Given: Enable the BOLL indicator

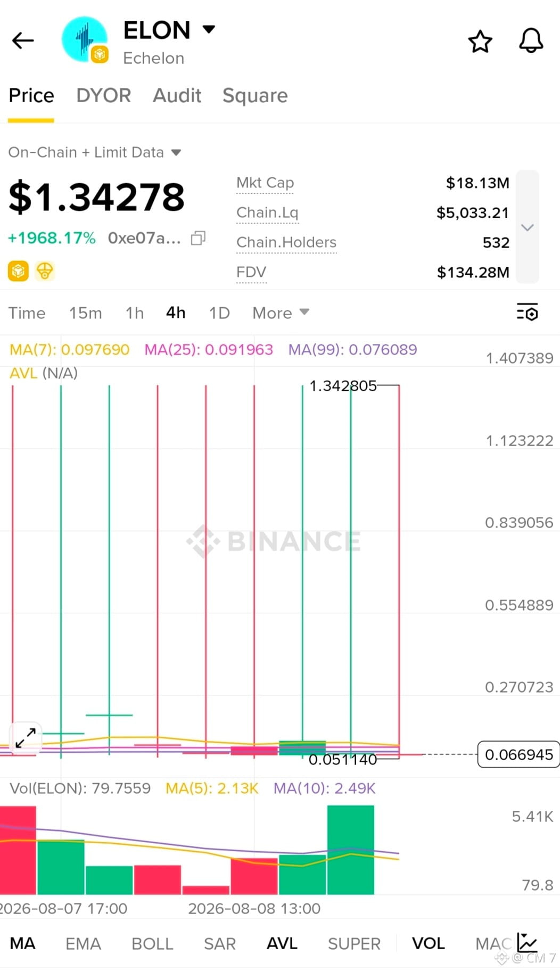Looking at the screenshot, I should (152, 943).
